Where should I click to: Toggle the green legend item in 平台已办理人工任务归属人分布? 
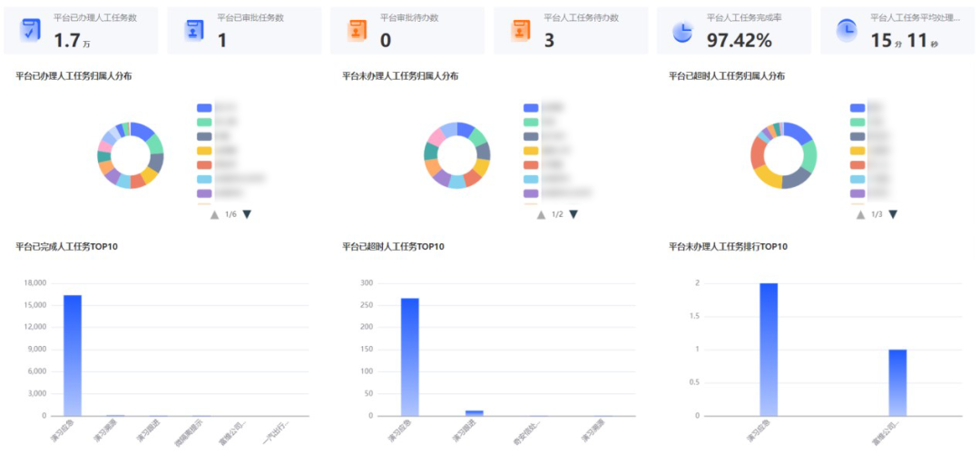point(204,122)
